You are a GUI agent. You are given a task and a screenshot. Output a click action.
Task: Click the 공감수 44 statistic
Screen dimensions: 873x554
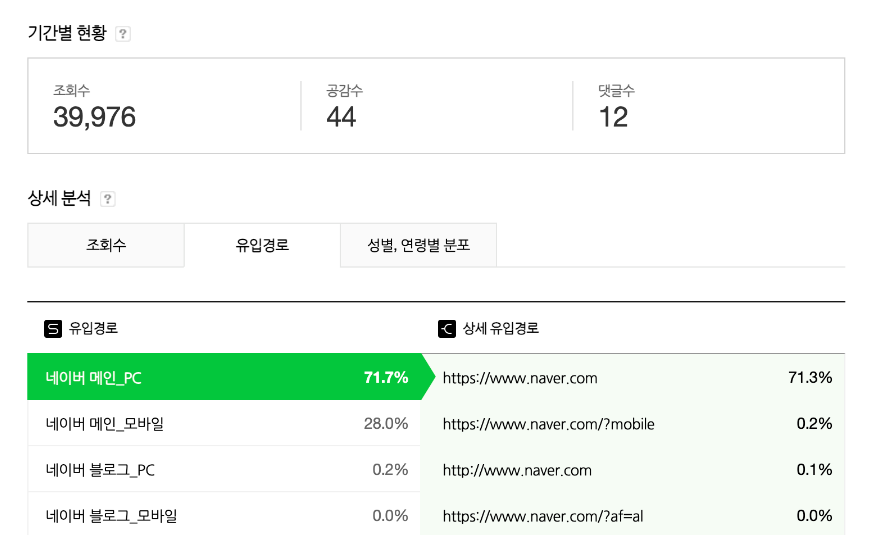tap(341, 117)
